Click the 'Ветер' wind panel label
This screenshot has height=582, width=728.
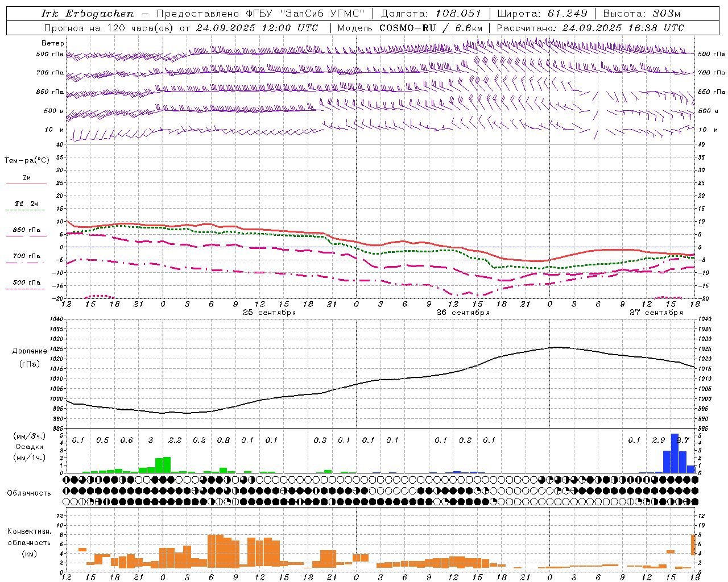53,43
